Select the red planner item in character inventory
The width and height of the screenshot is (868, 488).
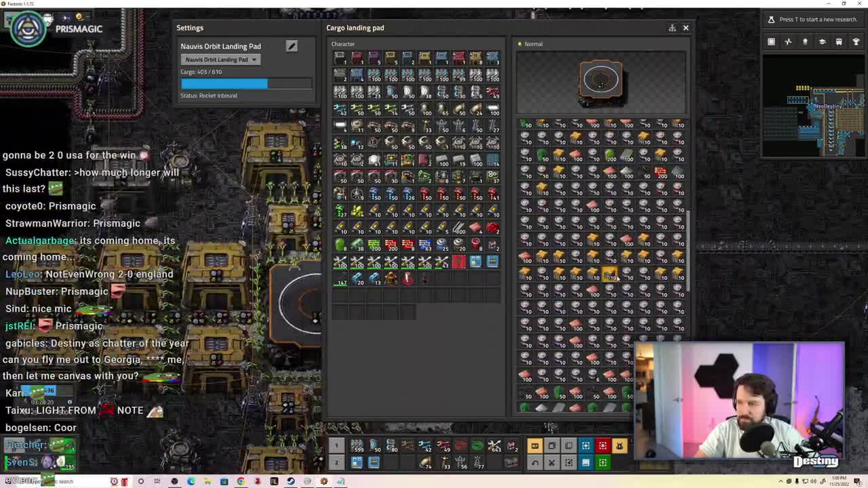[x=459, y=262]
